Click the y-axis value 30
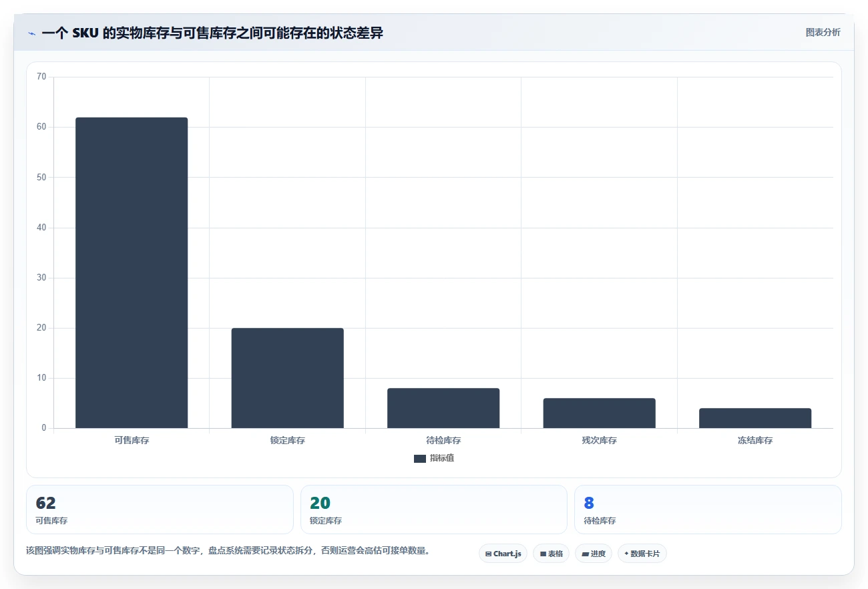The image size is (868, 589). coord(41,278)
